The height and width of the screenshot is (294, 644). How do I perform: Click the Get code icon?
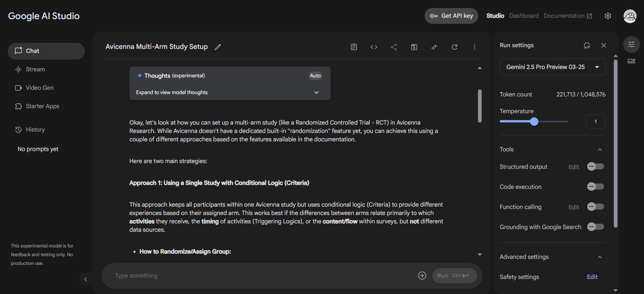pyautogui.click(x=374, y=47)
